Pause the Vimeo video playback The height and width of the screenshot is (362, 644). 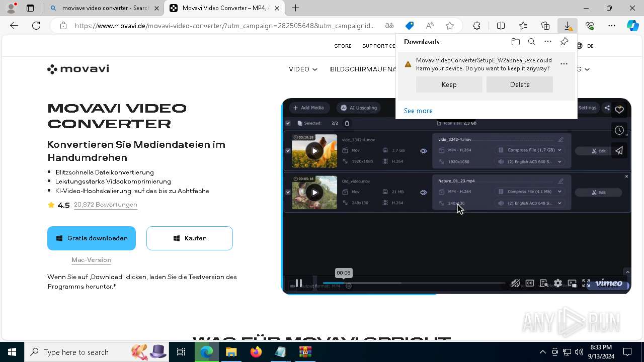pos(298,283)
